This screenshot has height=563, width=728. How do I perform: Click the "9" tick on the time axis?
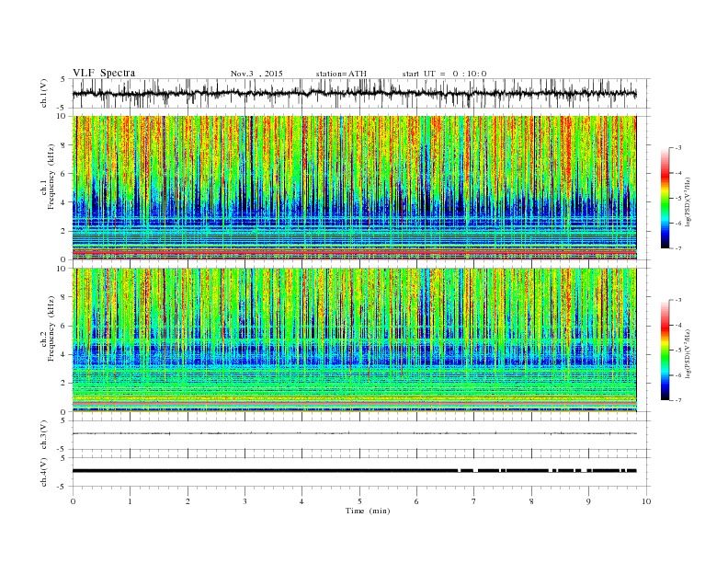588,501
